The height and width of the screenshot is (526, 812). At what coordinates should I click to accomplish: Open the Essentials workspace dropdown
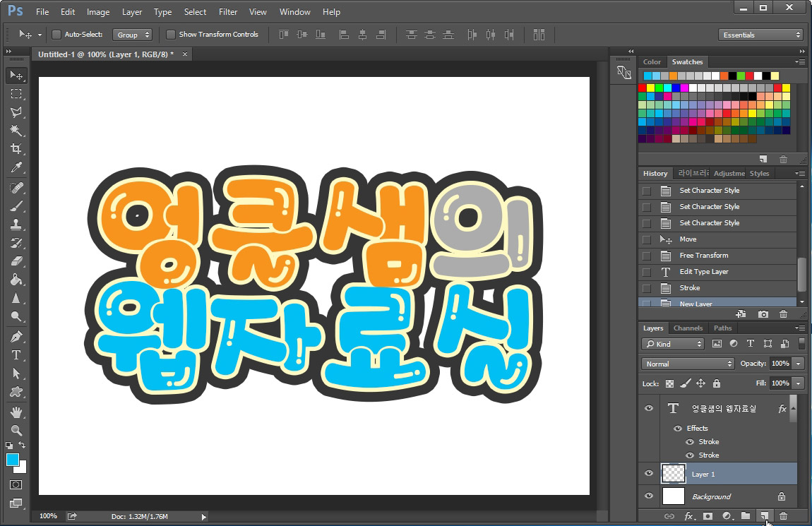[760, 35]
